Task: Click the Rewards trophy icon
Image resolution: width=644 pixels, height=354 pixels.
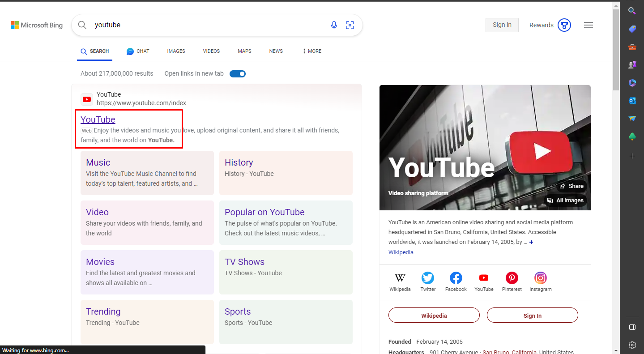Action: 564,25
